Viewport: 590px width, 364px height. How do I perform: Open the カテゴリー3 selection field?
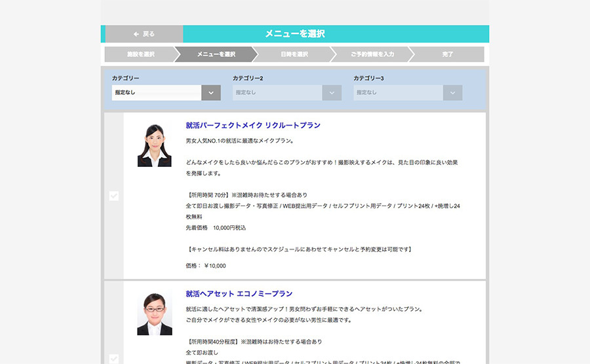click(398, 93)
